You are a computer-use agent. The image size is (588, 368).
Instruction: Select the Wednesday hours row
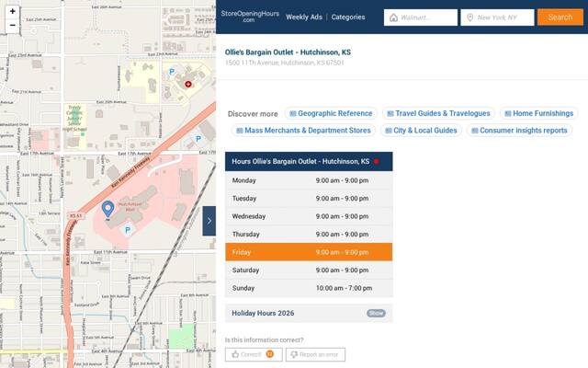(x=309, y=216)
